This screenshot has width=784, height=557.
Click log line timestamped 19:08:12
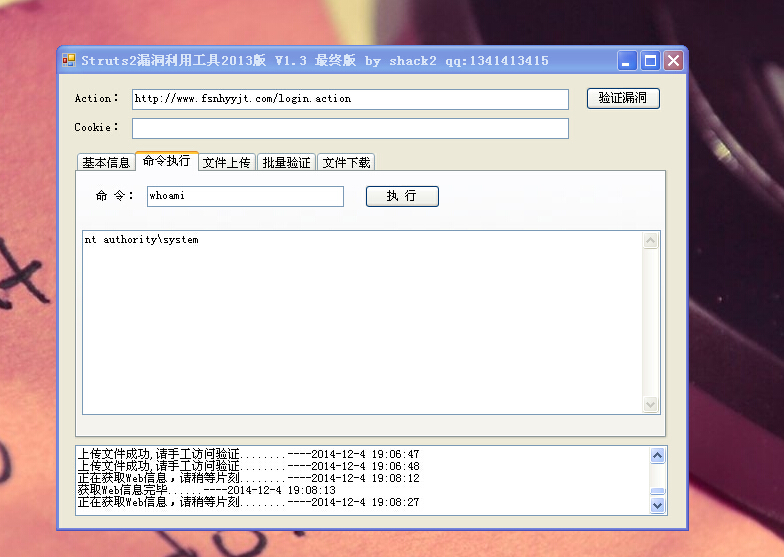248,478
